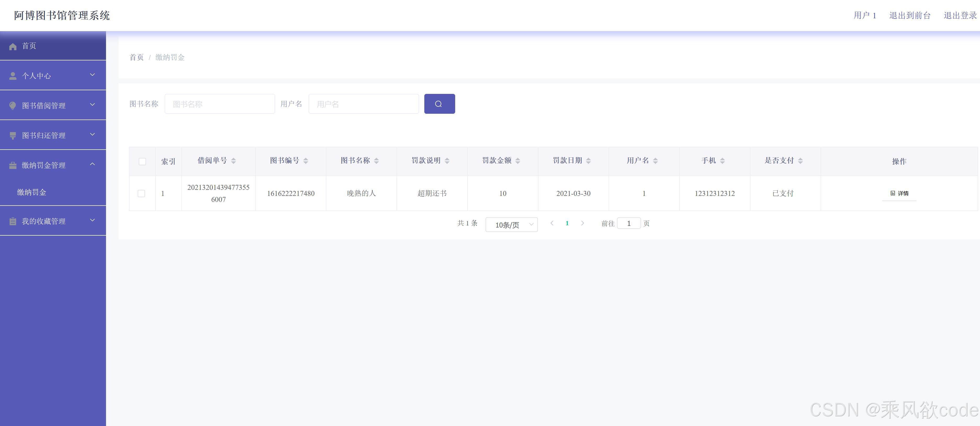The height and width of the screenshot is (426, 980).
Task: Click the home icon beside 首页
Action: 13,46
